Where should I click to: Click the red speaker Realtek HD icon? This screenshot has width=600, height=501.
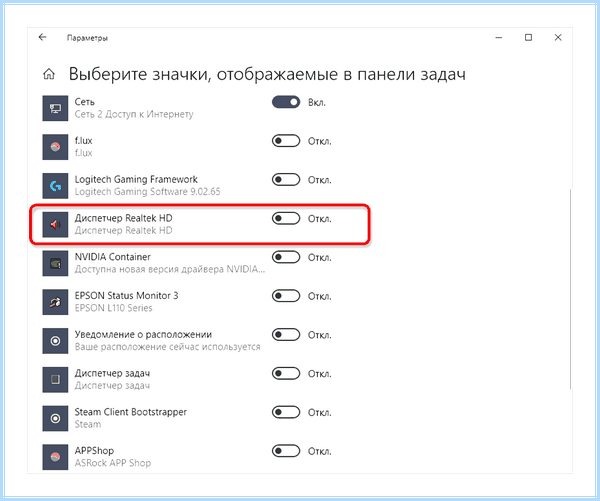pyautogui.click(x=55, y=224)
